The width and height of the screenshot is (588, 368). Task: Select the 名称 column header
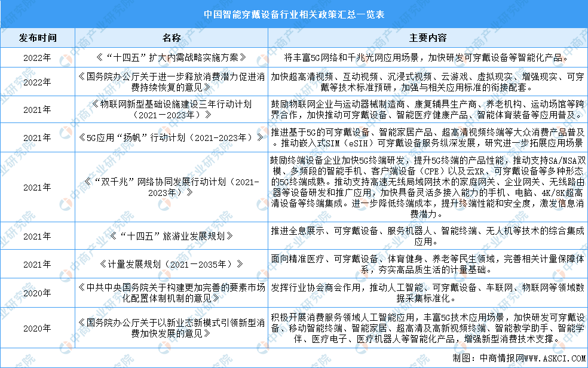(171, 38)
